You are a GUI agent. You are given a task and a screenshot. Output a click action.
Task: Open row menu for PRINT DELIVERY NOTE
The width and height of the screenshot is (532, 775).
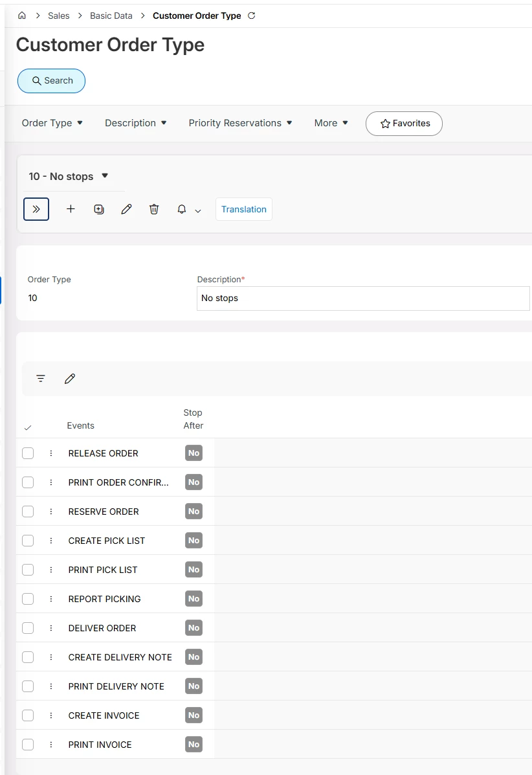click(x=51, y=686)
